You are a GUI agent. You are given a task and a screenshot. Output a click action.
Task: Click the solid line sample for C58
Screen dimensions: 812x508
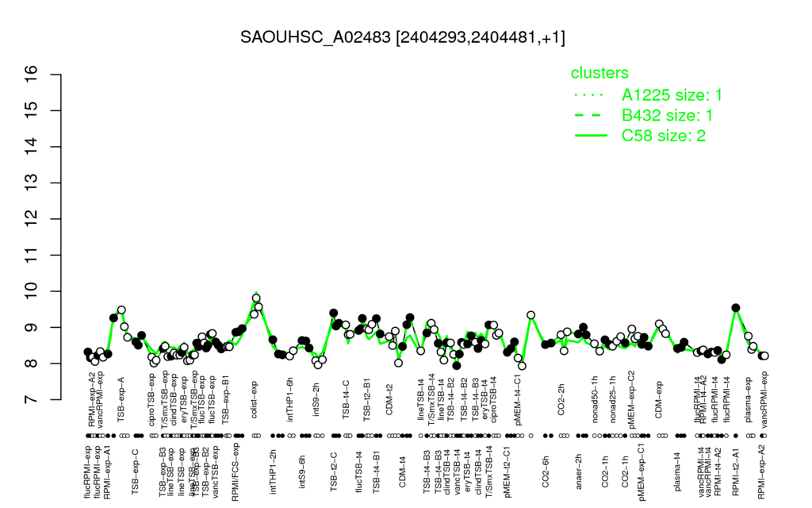591,136
